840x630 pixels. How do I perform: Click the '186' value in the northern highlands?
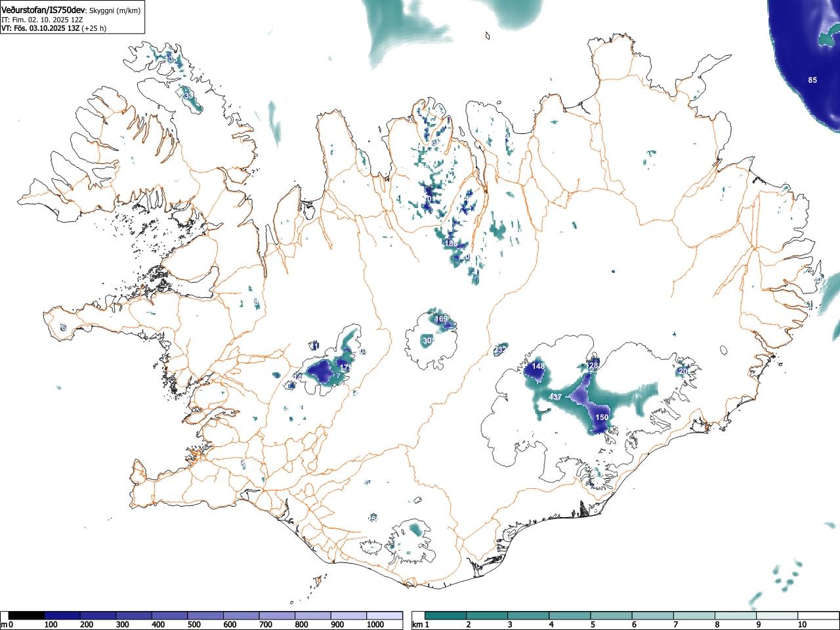tap(451, 243)
